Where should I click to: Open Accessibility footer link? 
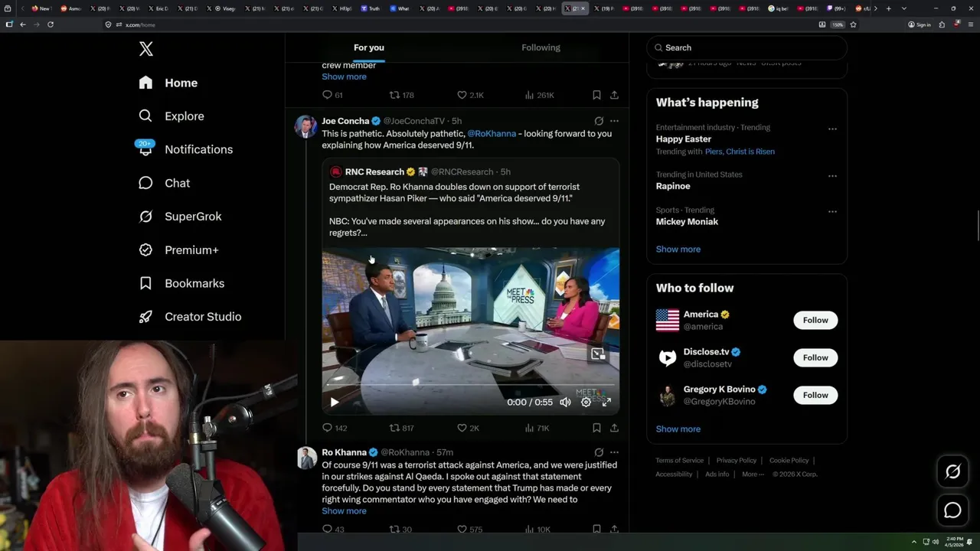tap(674, 474)
